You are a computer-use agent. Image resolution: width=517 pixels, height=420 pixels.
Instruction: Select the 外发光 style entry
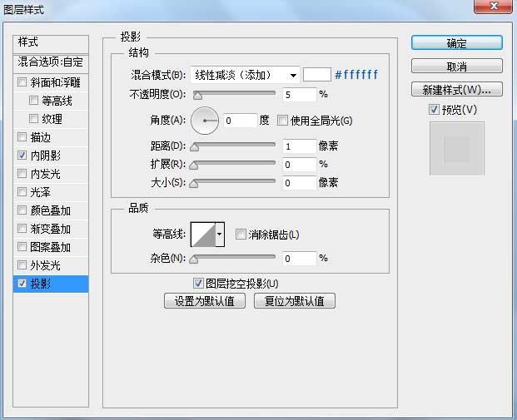pyautogui.click(x=45, y=265)
